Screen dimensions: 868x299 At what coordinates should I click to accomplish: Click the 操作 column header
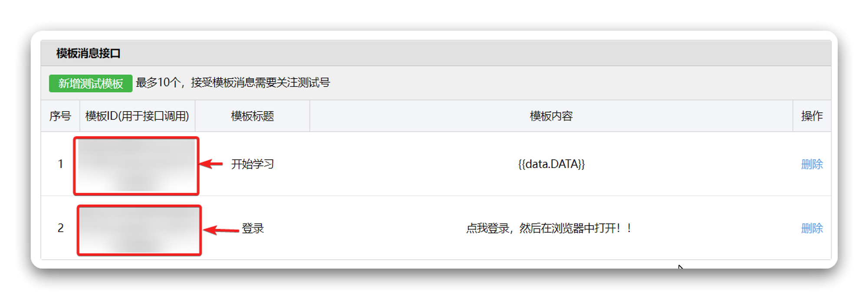click(x=812, y=116)
